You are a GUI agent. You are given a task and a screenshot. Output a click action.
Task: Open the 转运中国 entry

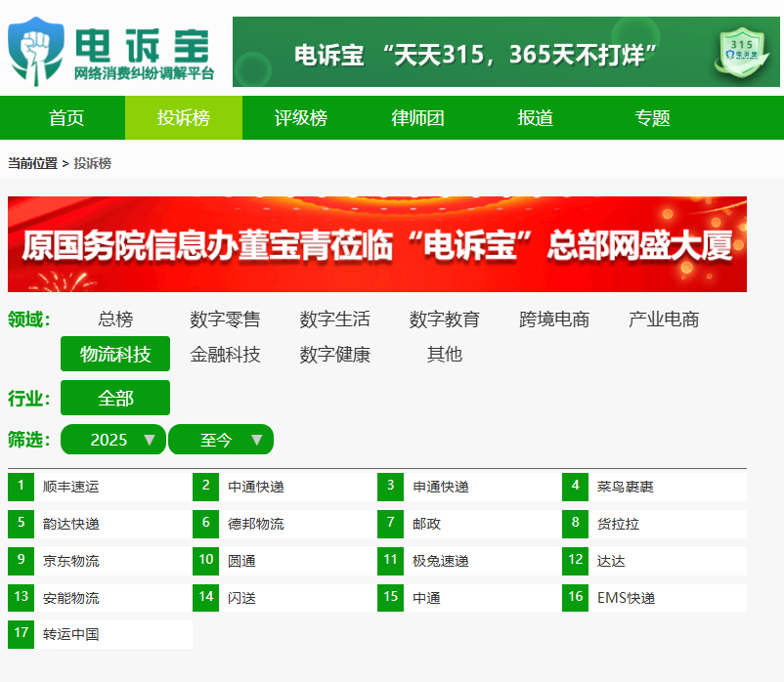tap(71, 634)
